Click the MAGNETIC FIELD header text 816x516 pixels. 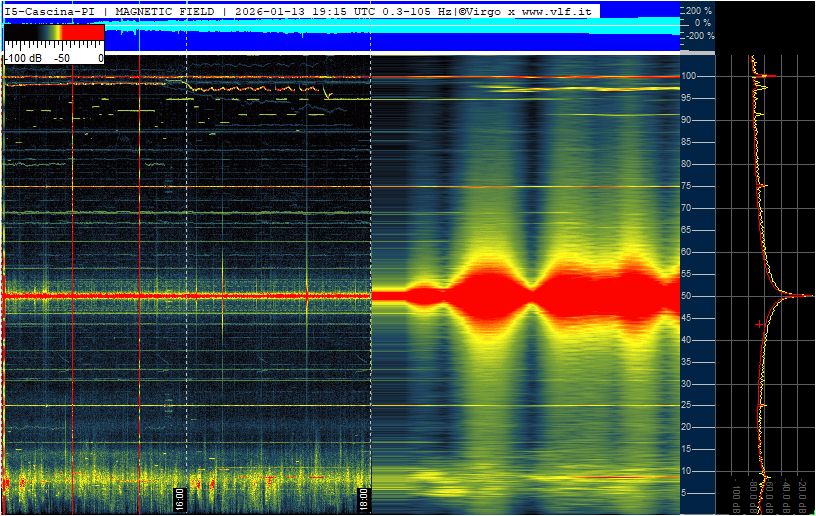click(x=165, y=11)
